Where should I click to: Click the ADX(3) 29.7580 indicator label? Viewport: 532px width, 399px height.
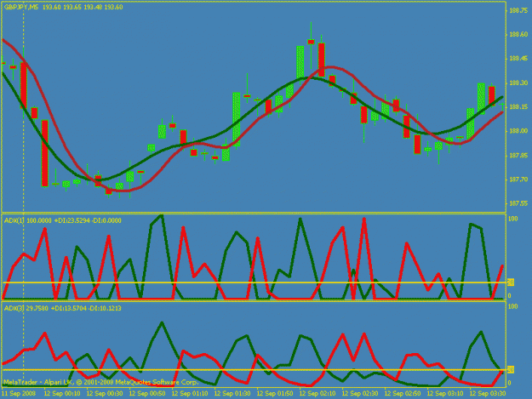coord(26,309)
